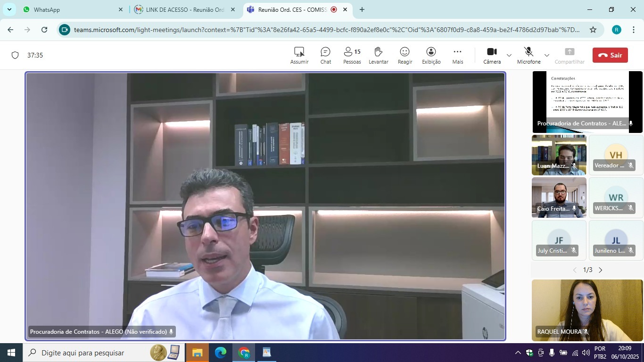The image size is (644, 362).
Task: Click the shield security icon beside timer
Action: pyautogui.click(x=15, y=55)
